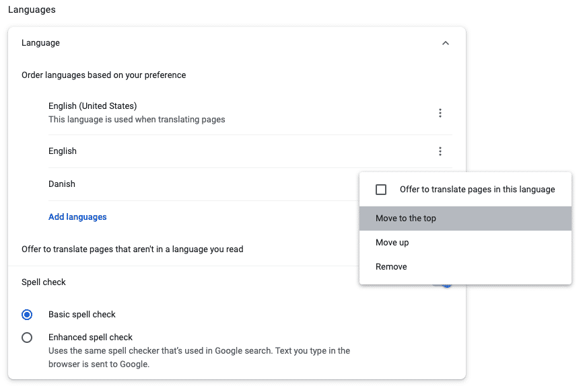Check Offer to translate pages in this language
Screen dimensions: 587x392
point(381,189)
